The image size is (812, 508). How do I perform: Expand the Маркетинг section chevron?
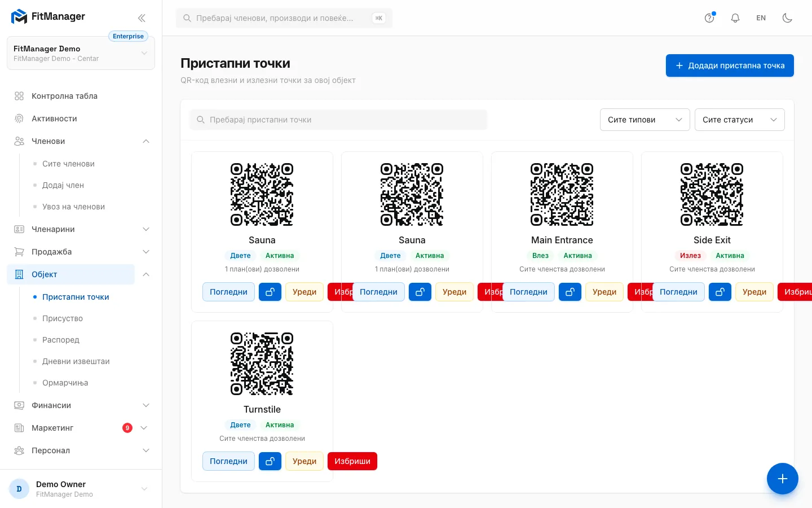pyautogui.click(x=144, y=428)
